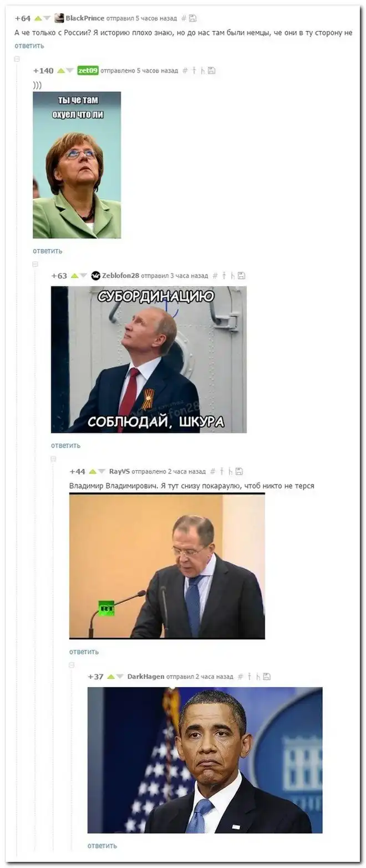This screenshot has height=868, width=366.
Task: Open the Merkel meme image
Action: pos(77,165)
